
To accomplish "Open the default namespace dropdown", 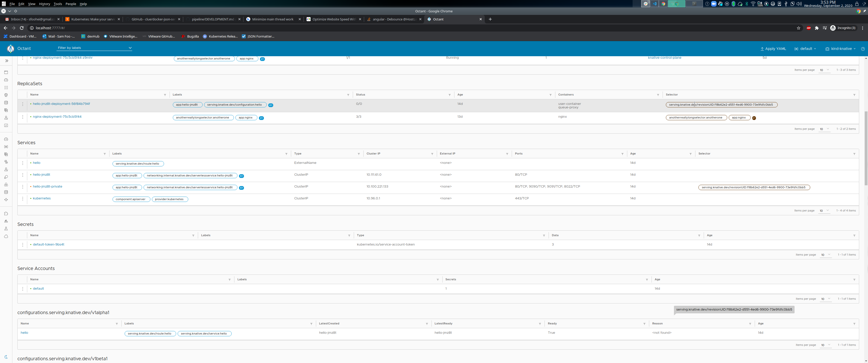I will [805, 48].
